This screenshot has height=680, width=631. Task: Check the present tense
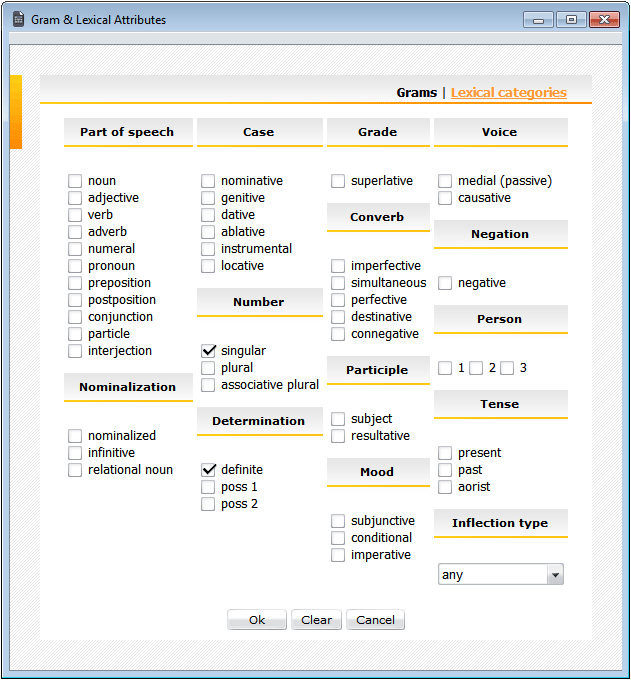445,453
